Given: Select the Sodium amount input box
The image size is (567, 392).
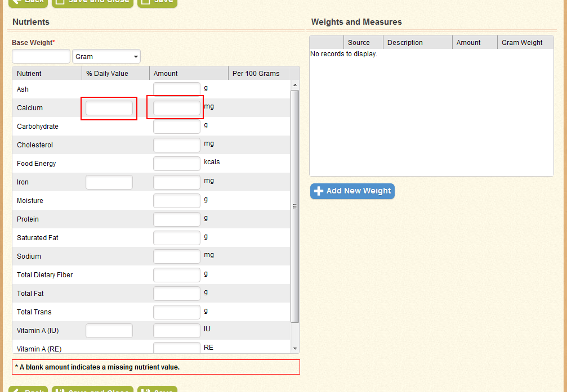Looking at the screenshot, I should click(x=176, y=256).
